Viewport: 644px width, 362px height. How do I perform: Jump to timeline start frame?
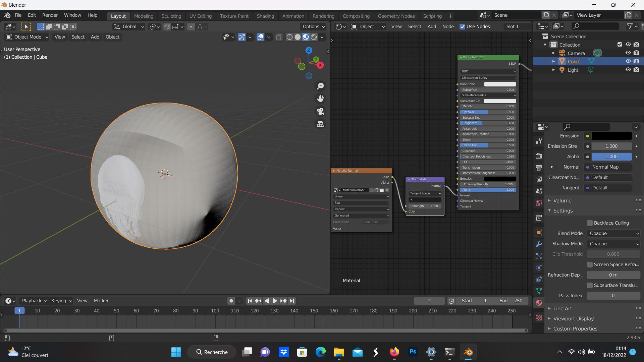point(250,301)
